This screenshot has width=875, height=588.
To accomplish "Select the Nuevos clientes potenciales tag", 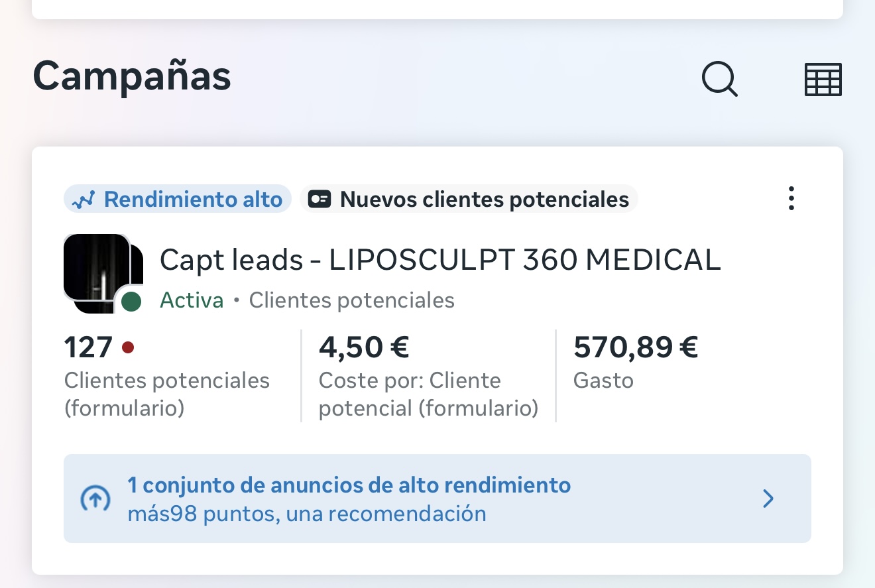I will pyautogui.click(x=469, y=199).
